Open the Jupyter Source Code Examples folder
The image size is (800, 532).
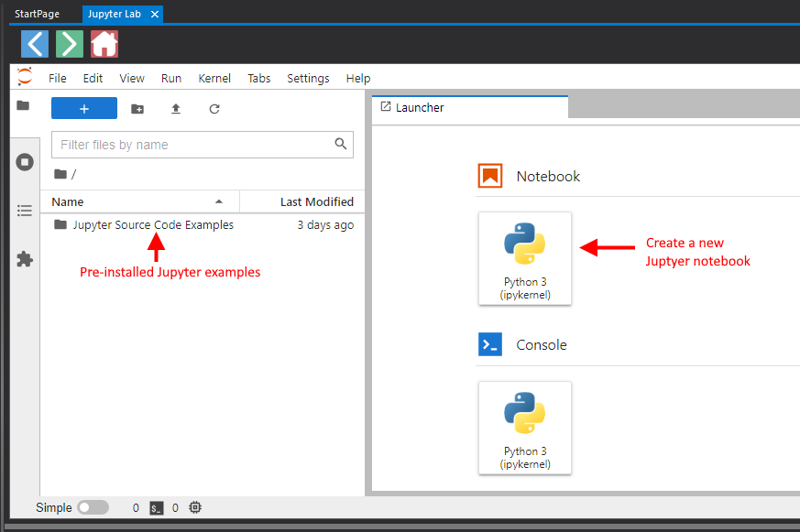click(x=153, y=225)
